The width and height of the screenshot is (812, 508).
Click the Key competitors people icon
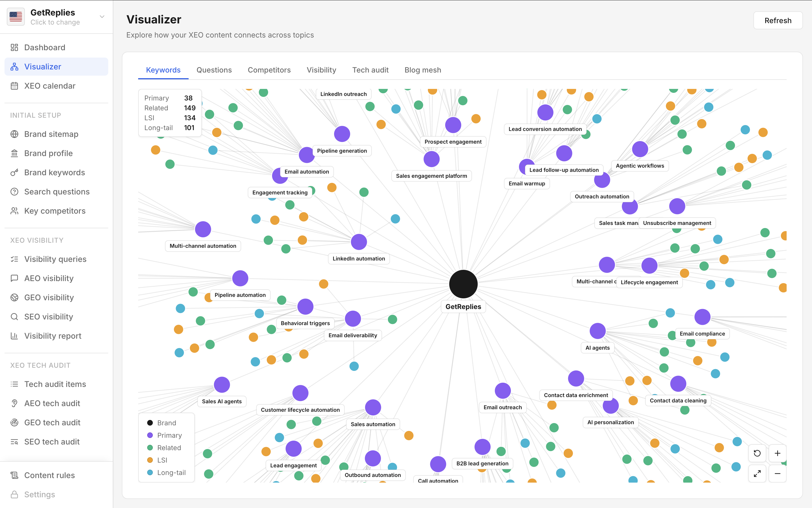click(x=14, y=211)
